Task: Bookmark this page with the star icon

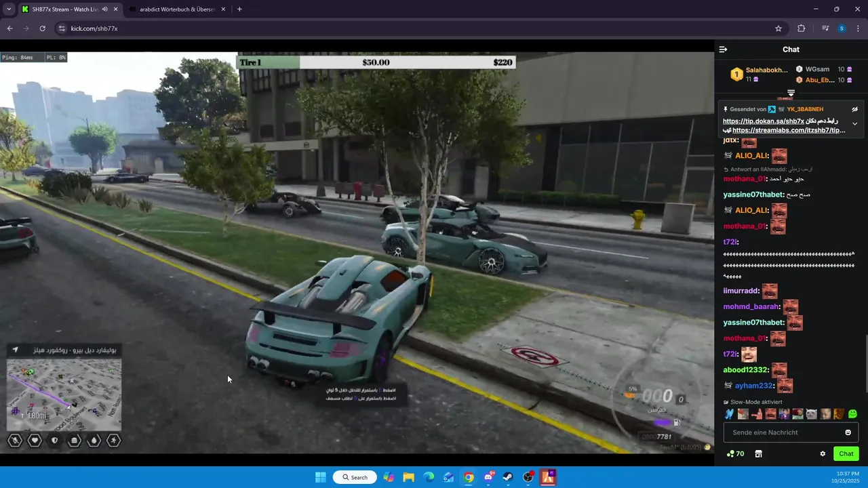Action: click(x=778, y=28)
